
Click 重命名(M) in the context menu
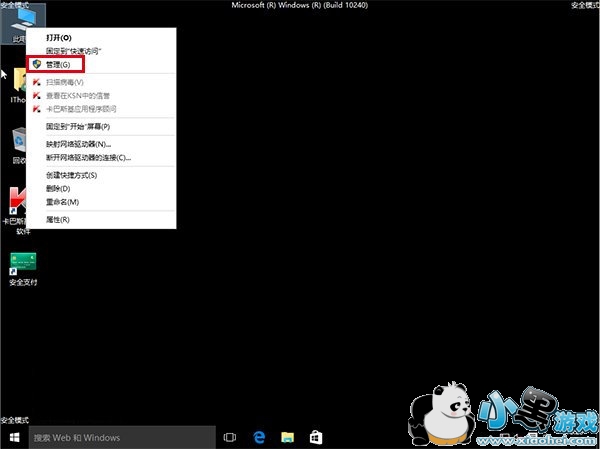pos(62,201)
